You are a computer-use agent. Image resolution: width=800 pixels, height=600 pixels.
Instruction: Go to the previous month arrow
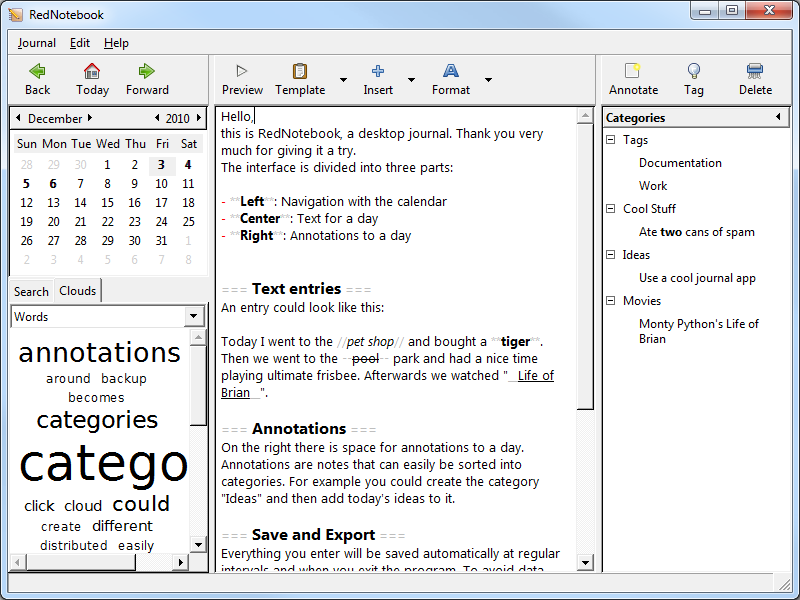pos(18,118)
